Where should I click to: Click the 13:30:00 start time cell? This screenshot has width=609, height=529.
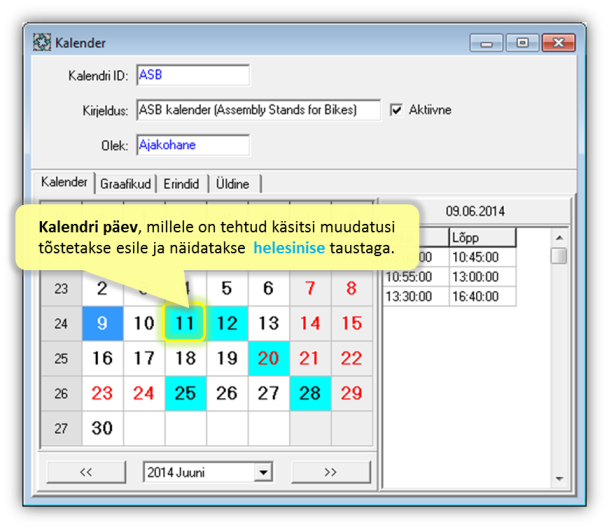click(416, 297)
